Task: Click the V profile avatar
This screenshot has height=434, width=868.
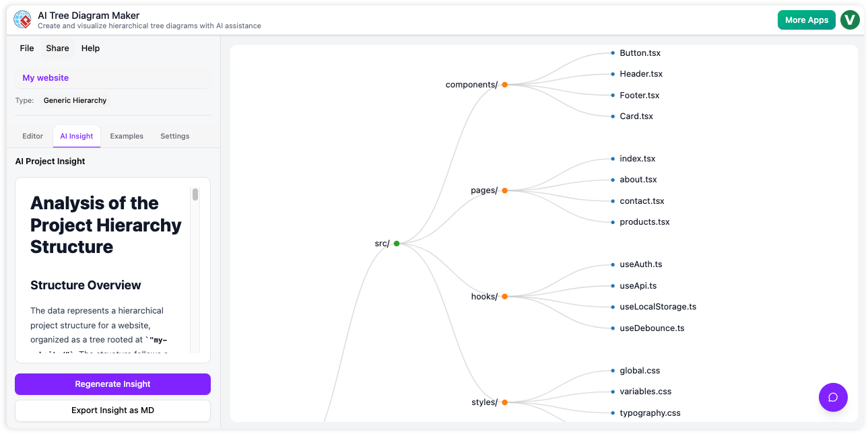Action: 850,20
